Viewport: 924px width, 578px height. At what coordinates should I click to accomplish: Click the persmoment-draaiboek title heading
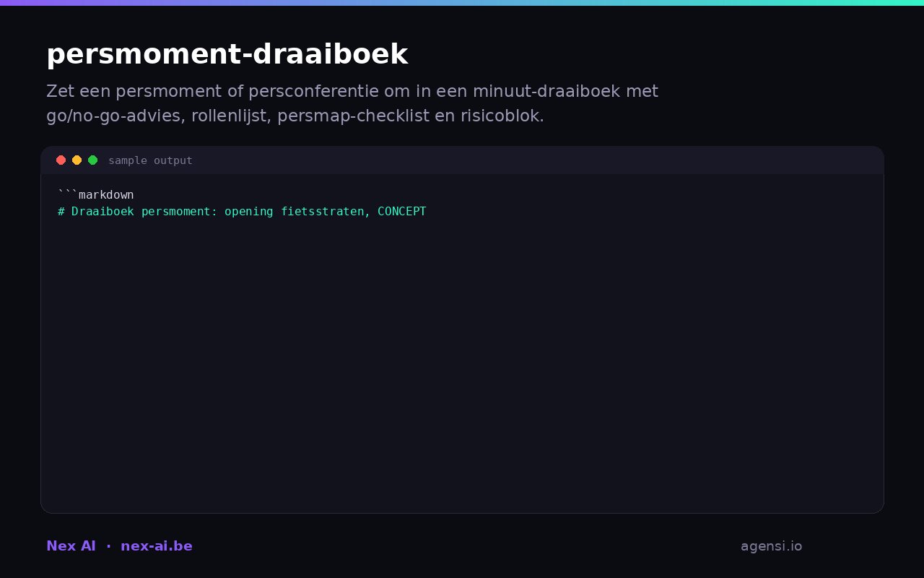pos(227,55)
